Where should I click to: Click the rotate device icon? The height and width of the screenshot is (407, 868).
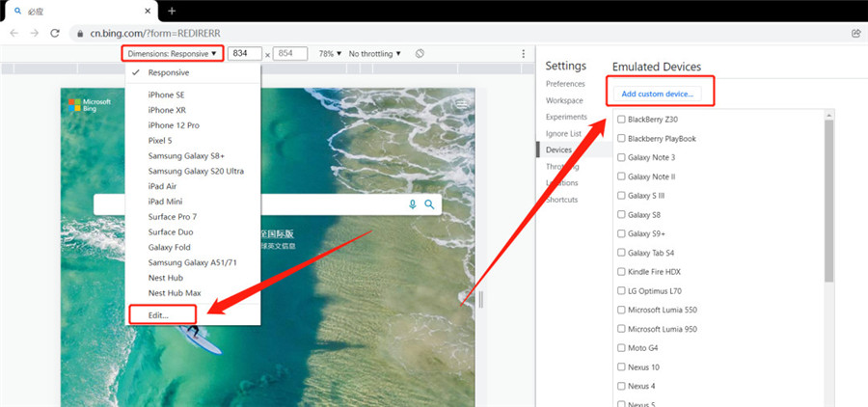point(420,54)
